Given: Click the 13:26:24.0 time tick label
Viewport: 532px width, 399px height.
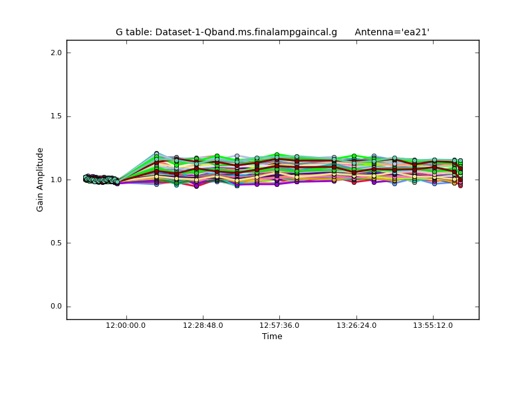Looking at the screenshot, I should point(356,325).
